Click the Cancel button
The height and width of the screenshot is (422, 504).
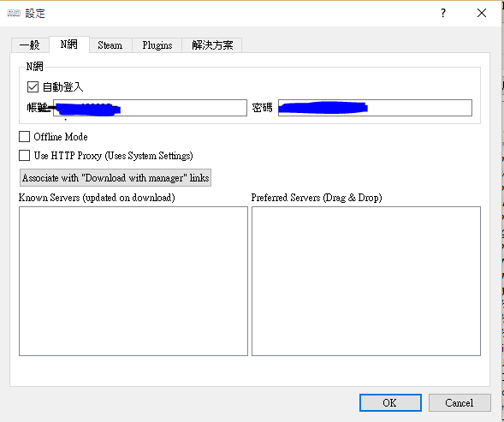(x=460, y=402)
